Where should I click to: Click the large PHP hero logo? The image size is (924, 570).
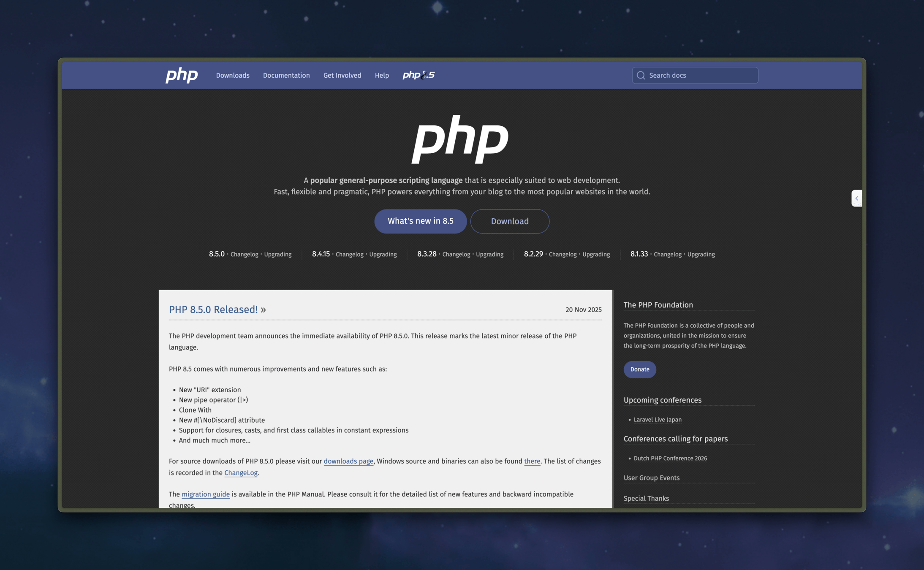tap(460, 139)
